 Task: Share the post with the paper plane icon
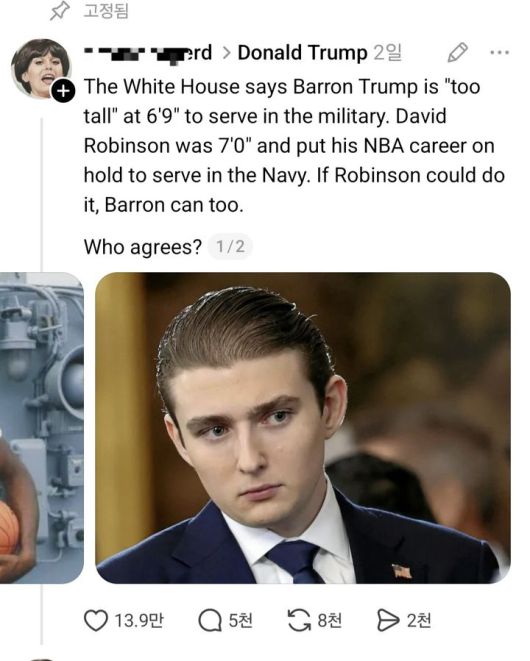[388, 620]
